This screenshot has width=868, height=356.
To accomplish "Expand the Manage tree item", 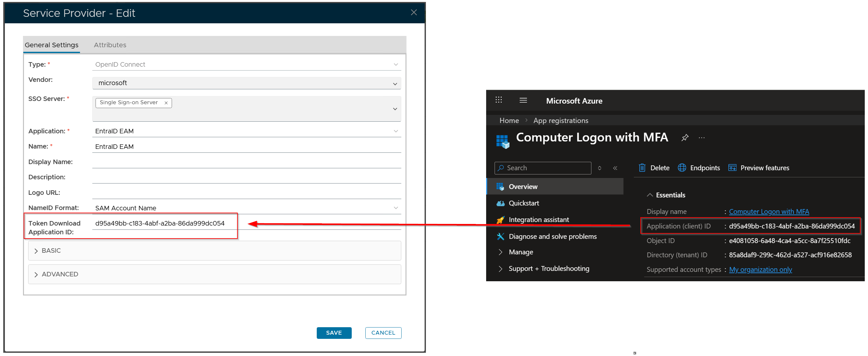I will pos(520,252).
